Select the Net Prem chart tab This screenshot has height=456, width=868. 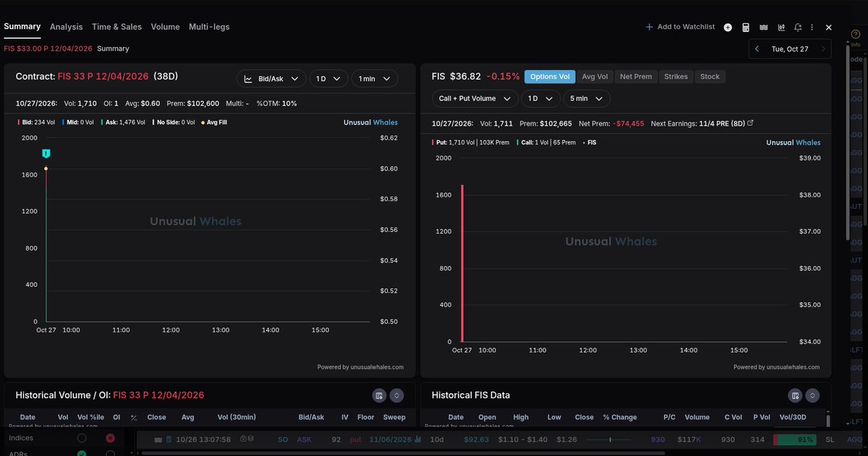(x=637, y=77)
